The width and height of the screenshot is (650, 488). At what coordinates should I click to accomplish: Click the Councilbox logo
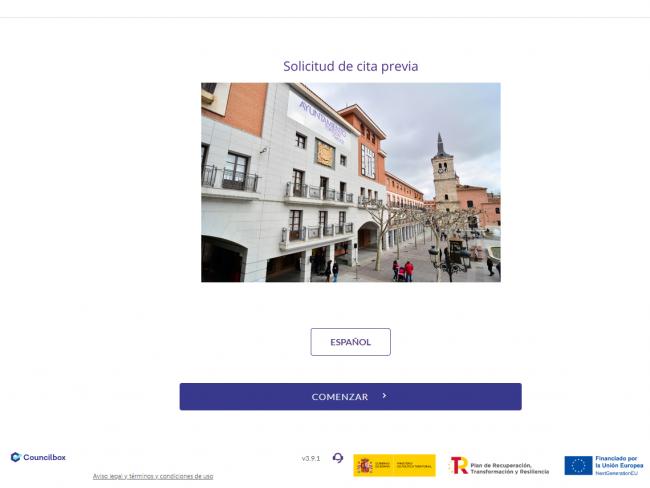tap(38, 457)
